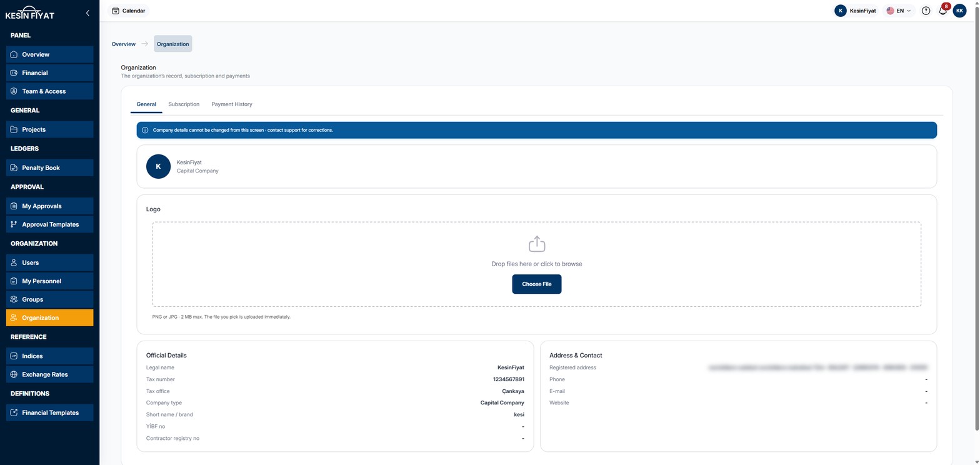The image size is (980, 465).
Task: Click the YİBF no label
Action: click(x=156, y=426)
